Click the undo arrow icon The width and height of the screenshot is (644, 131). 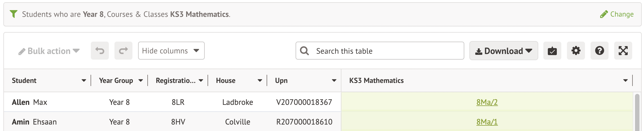[100, 51]
